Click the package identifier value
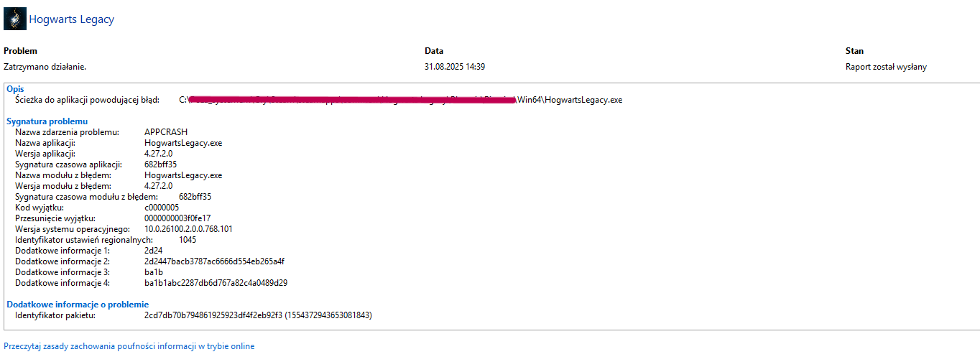The image size is (980, 362). pyautogui.click(x=258, y=315)
